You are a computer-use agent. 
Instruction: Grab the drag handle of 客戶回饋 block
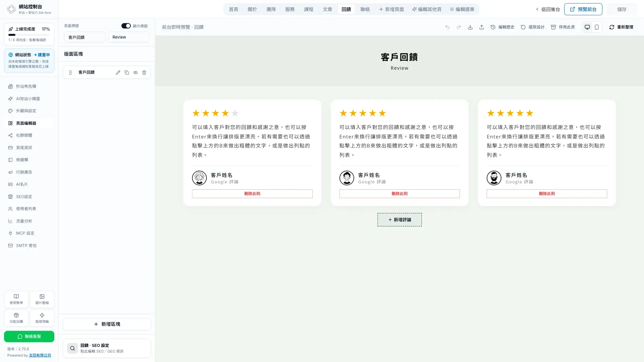(70, 72)
